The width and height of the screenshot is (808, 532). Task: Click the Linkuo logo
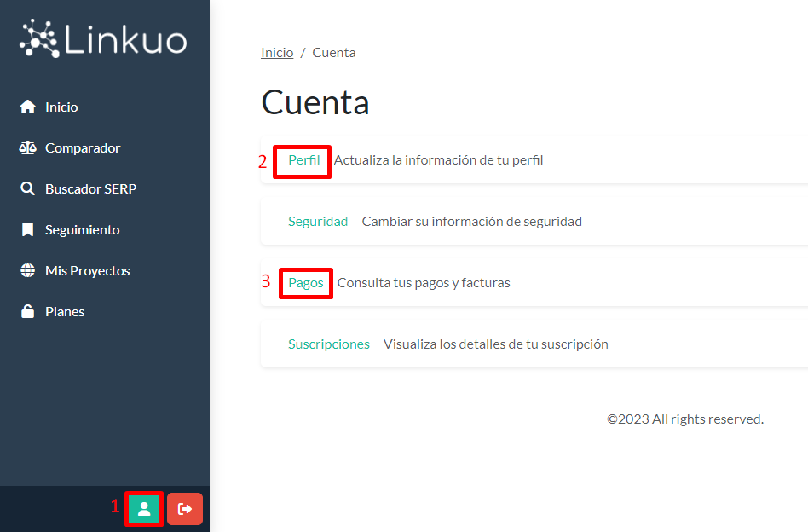click(x=103, y=39)
